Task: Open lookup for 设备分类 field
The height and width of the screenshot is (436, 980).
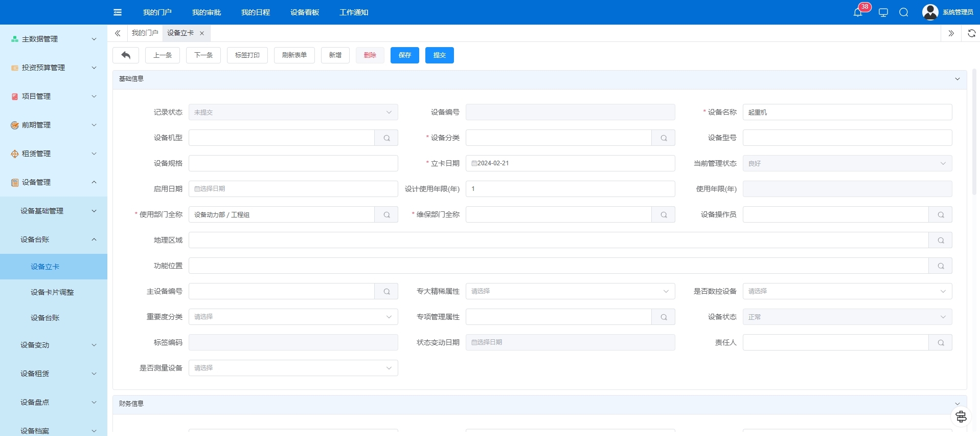Action: [664, 138]
